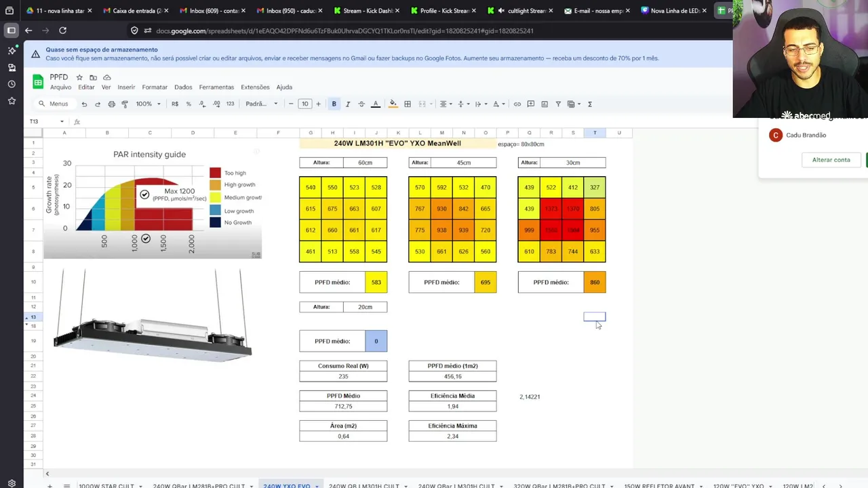868x488 pixels.
Task: Open the borders tool
Action: 408,104
